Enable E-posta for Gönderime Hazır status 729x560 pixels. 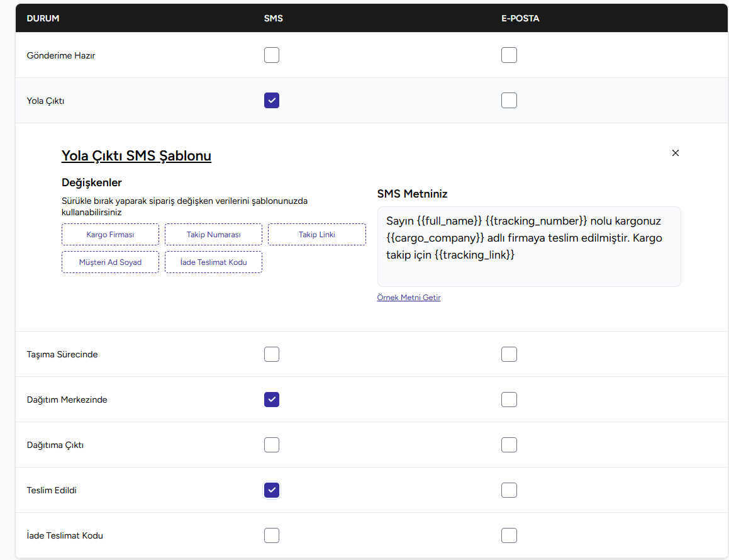(509, 55)
